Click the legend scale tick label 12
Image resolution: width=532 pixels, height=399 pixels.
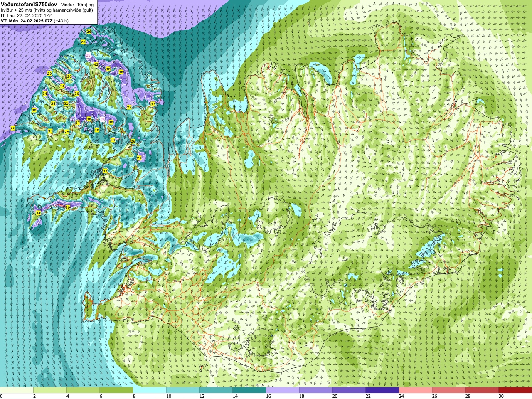pos(202,396)
